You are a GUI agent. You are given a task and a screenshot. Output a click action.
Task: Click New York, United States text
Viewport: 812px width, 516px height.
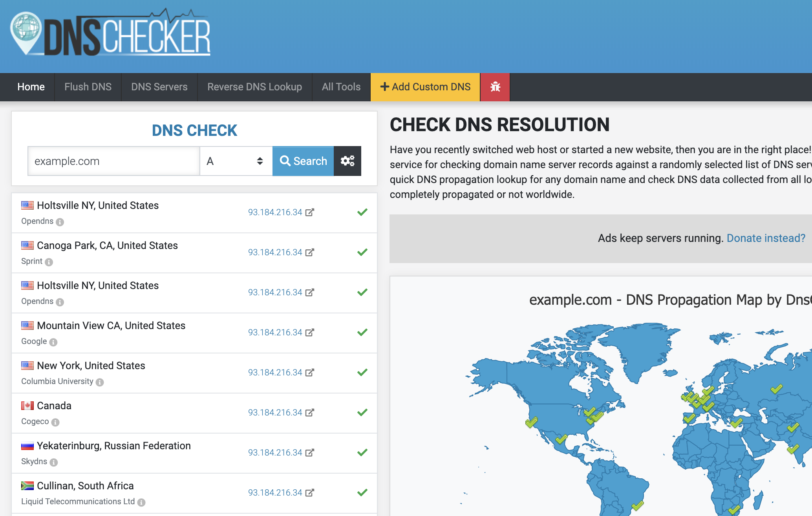pos(91,366)
